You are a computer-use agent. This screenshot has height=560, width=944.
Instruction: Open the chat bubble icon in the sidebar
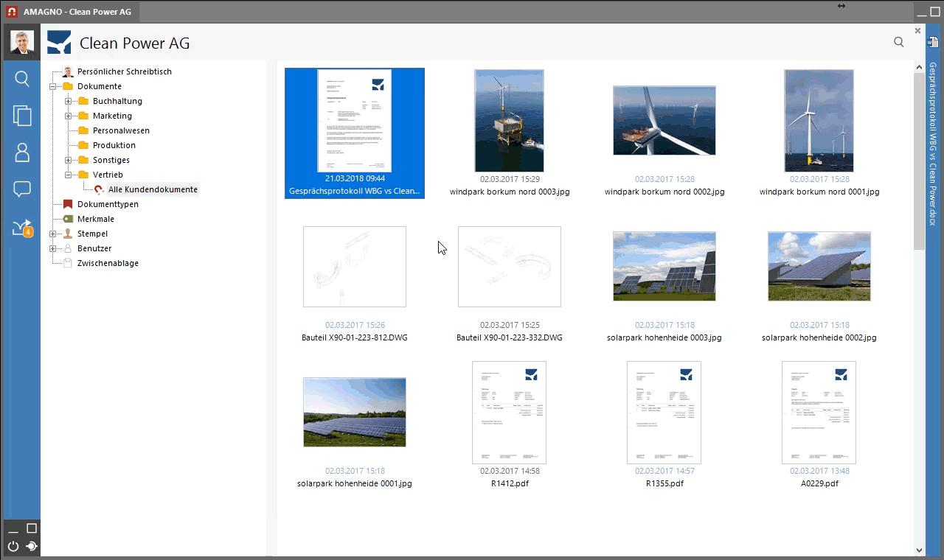click(22, 189)
